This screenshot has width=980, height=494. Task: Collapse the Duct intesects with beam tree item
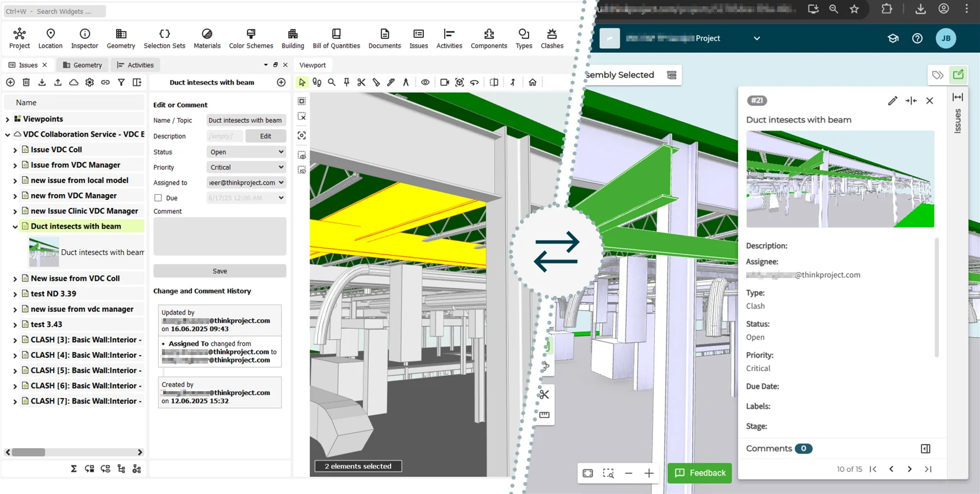(x=15, y=227)
